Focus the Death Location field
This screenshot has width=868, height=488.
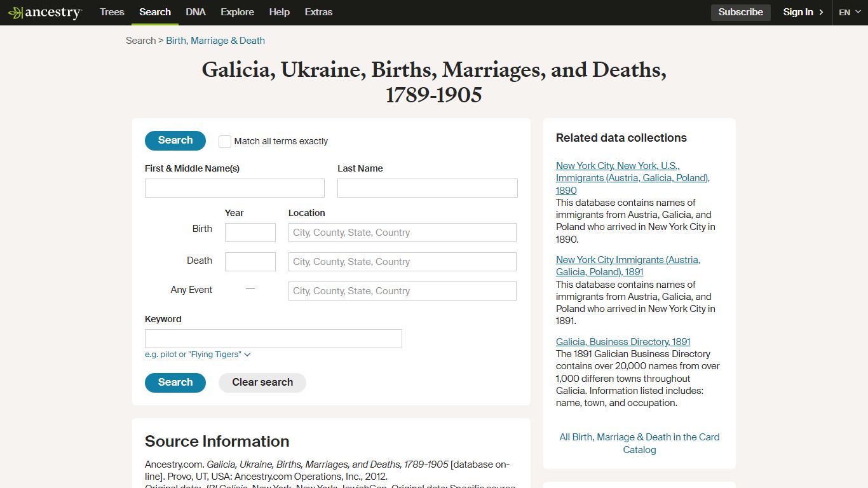(x=402, y=262)
